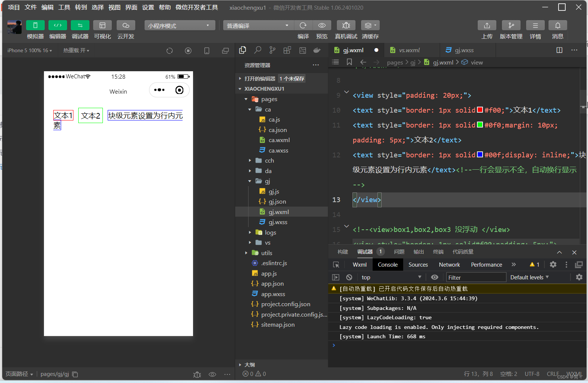This screenshot has height=383, width=588.
Task: Click the simulator stop record icon
Action: (188, 51)
